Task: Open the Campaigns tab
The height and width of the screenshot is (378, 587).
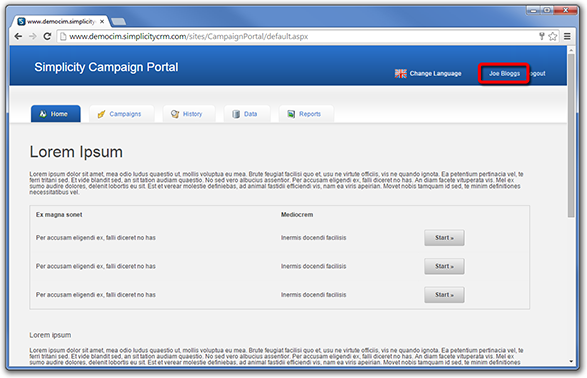Action: coord(122,114)
